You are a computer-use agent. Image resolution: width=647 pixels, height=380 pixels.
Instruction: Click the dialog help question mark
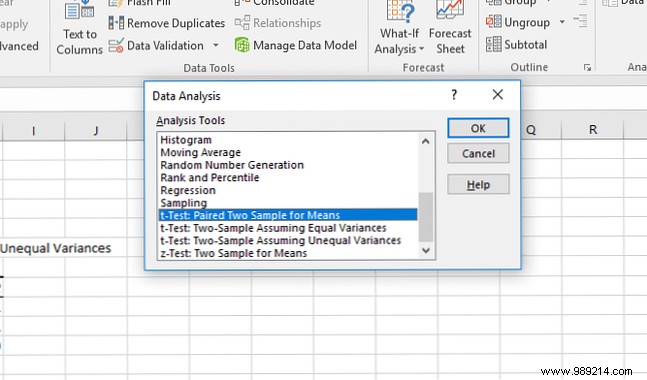(x=454, y=95)
